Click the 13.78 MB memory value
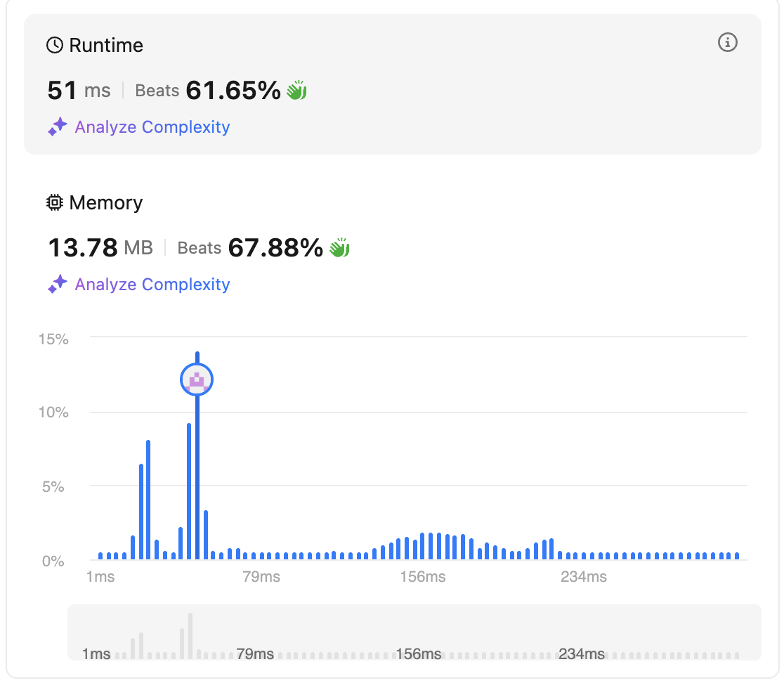 (100, 248)
